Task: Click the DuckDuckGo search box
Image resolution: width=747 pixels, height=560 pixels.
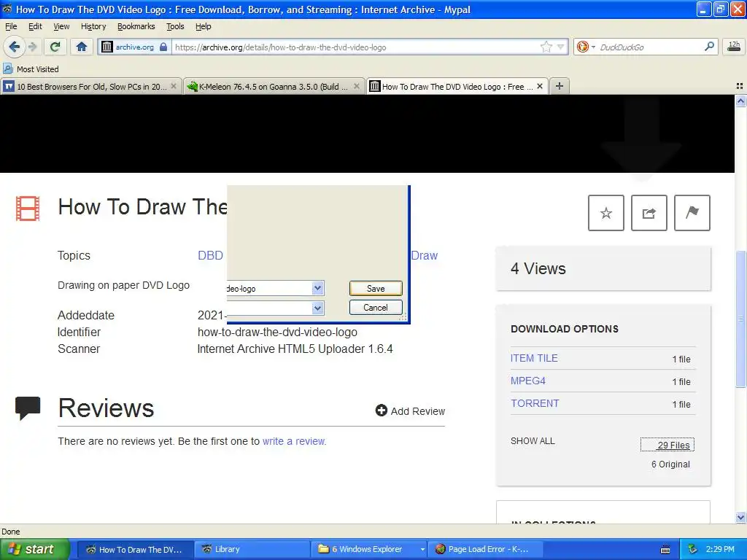Action: [x=649, y=47]
